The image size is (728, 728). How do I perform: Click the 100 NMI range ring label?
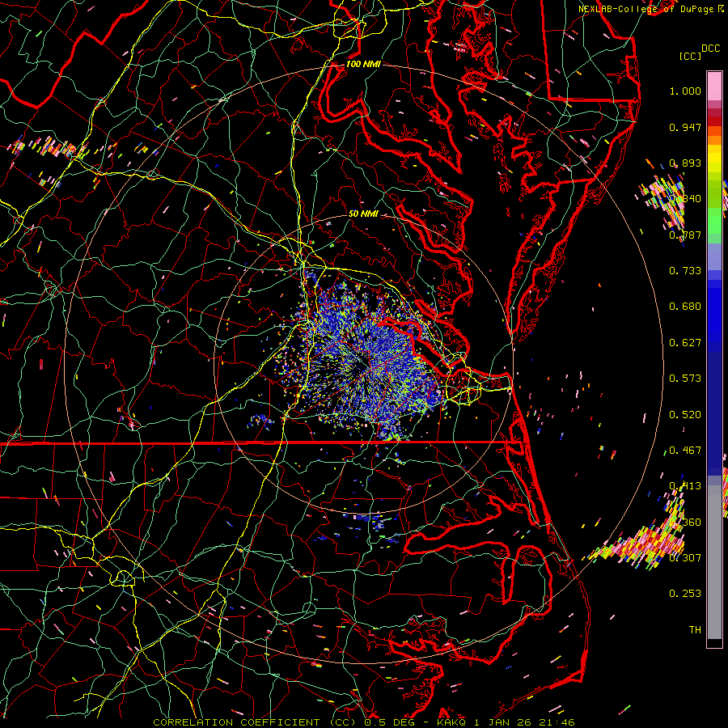click(363, 64)
